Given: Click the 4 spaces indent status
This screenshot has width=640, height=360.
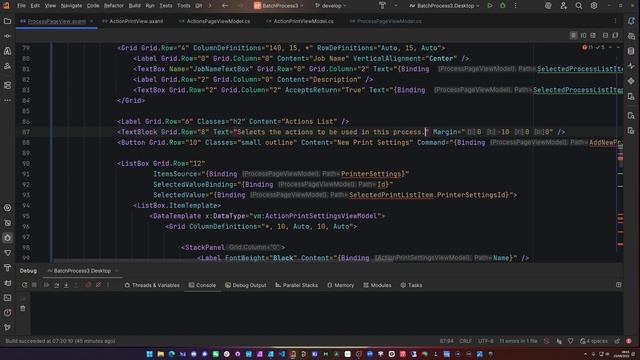Looking at the screenshot, I should coord(594,341).
